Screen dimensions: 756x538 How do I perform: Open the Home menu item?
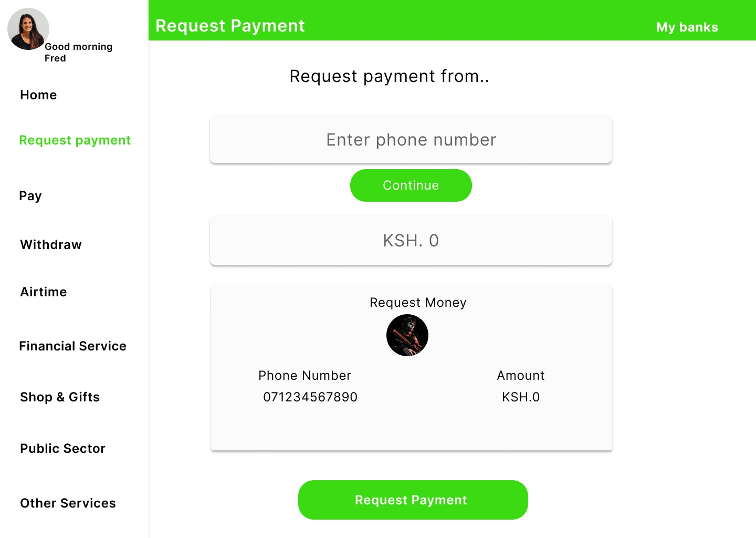pos(38,95)
